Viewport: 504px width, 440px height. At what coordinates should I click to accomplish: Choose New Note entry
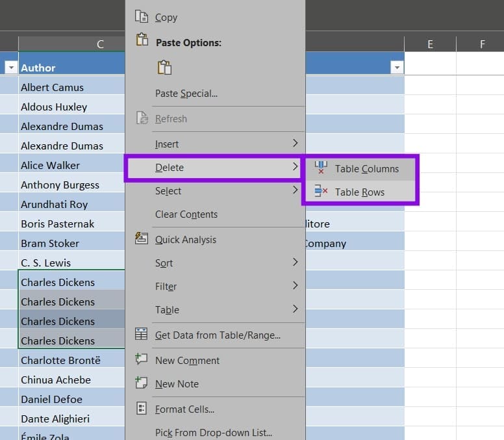click(215, 384)
